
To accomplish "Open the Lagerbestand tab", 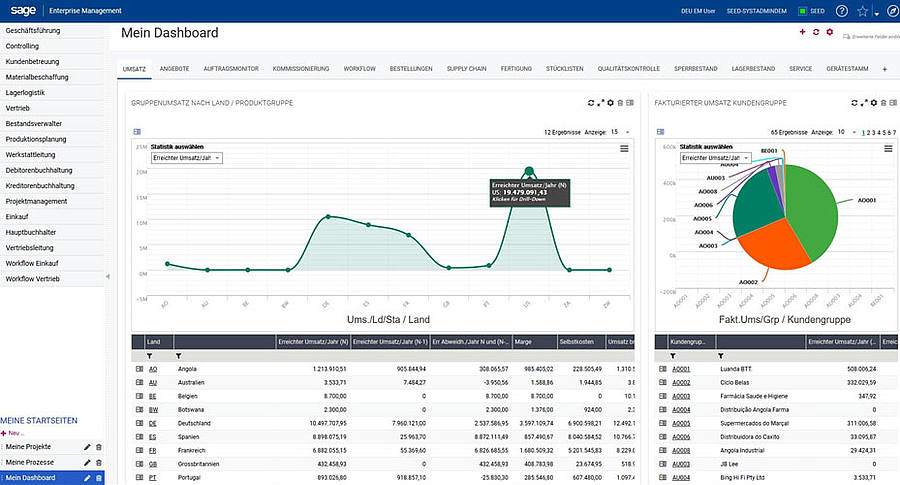I will (x=753, y=68).
